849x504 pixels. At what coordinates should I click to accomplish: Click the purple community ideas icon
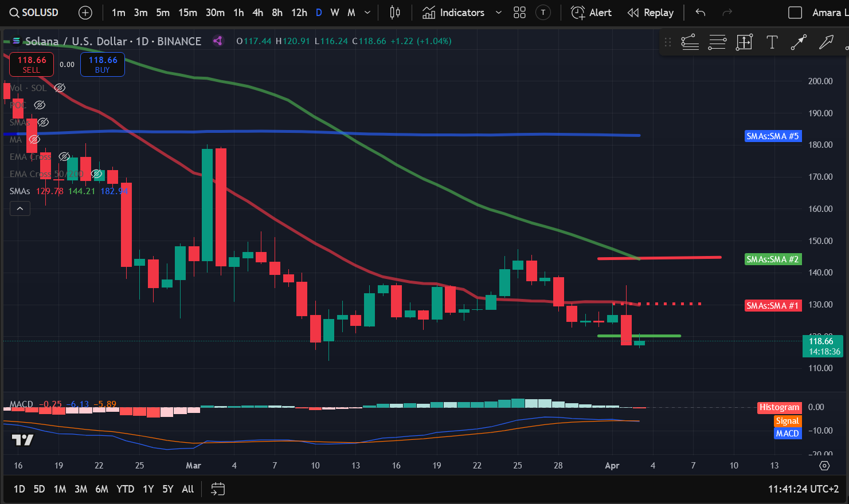click(218, 41)
